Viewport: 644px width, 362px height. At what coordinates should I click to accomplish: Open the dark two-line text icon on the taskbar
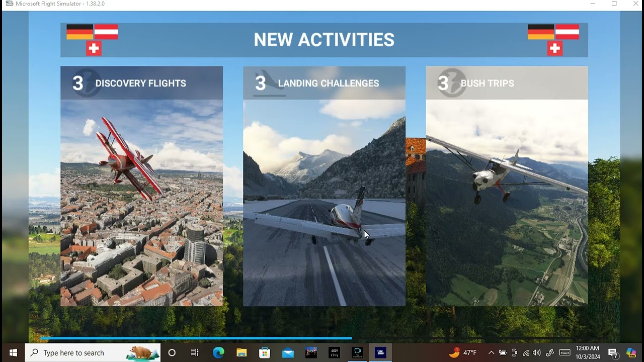click(334, 352)
